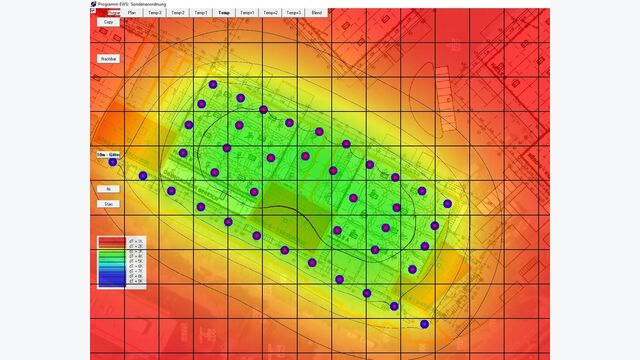The width and height of the screenshot is (640, 360).
Task: Open the Temp-2 tab
Action: pos(178,13)
